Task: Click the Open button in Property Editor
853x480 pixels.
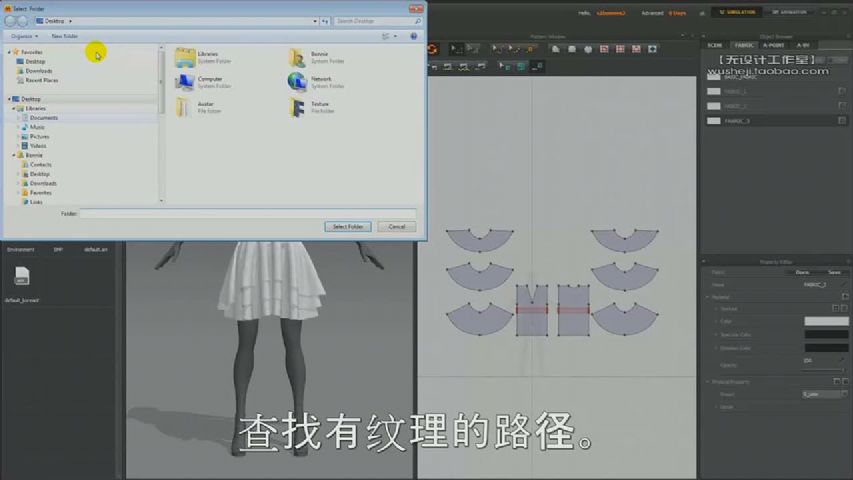Action: click(802, 272)
